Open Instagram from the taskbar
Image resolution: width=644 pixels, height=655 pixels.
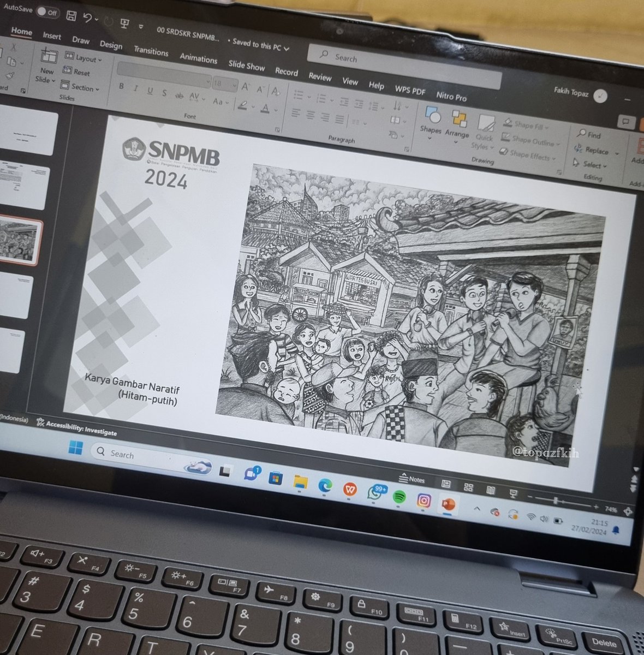pos(424,500)
